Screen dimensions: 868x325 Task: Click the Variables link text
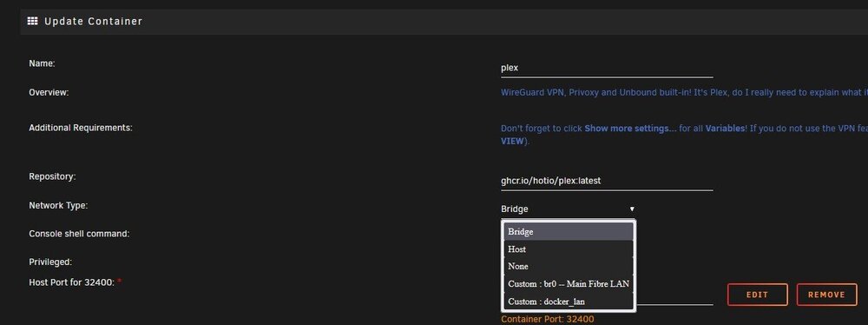[725, 128]
